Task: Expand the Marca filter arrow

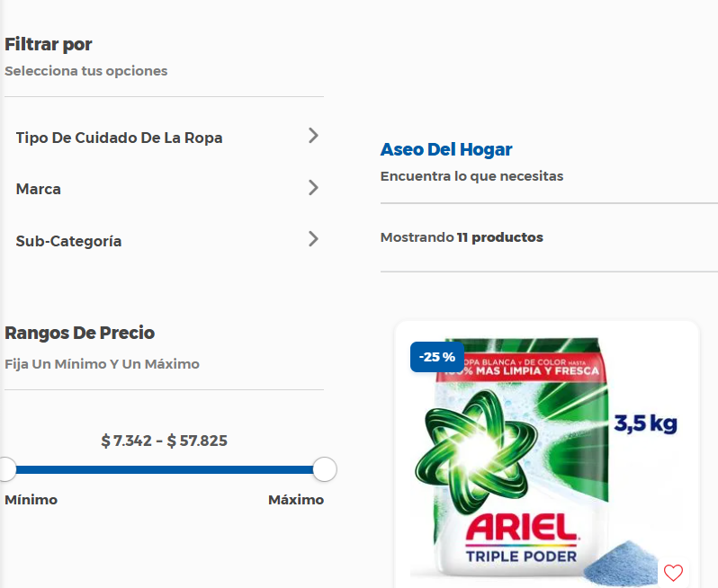Action: point(313,188)
